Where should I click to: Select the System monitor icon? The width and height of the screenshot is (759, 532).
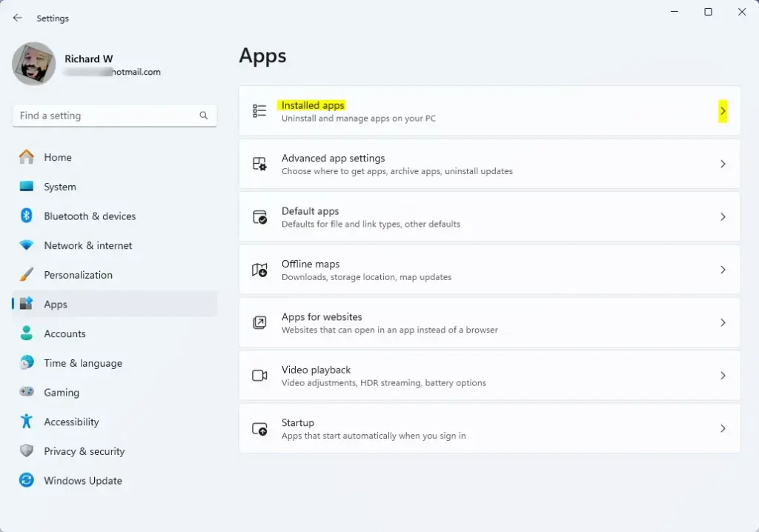27,187
